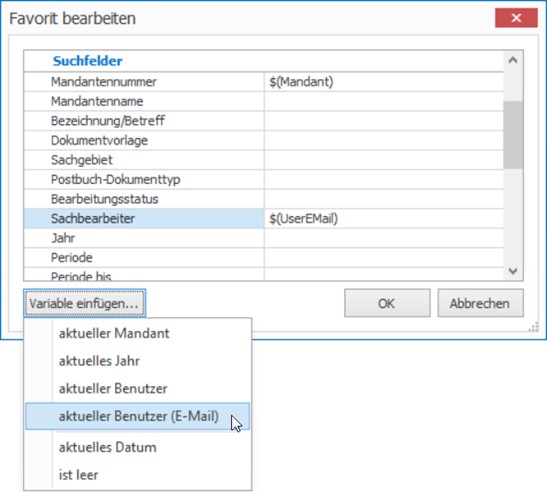Click the Dokumentvorlage value cell
This screenshot has height=492, width=547.
tap(384, 141)
